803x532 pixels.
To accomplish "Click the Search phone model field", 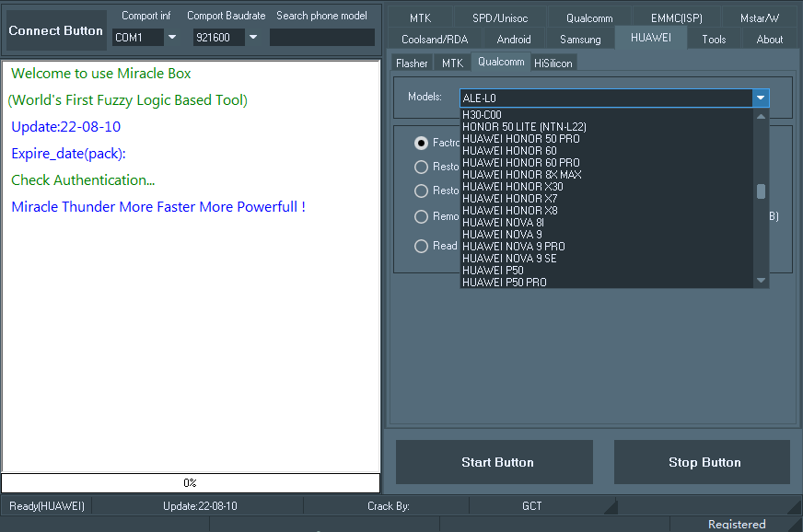I will click(321, 38).
